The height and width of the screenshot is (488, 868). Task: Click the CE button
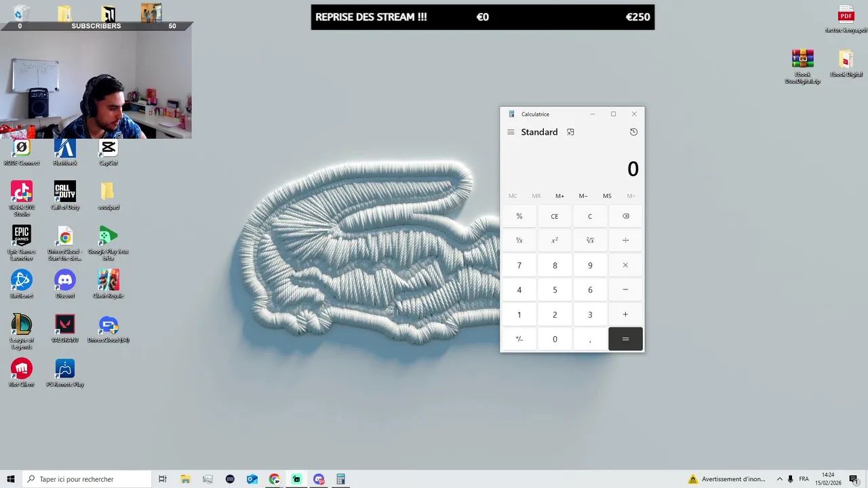(555, 216)
